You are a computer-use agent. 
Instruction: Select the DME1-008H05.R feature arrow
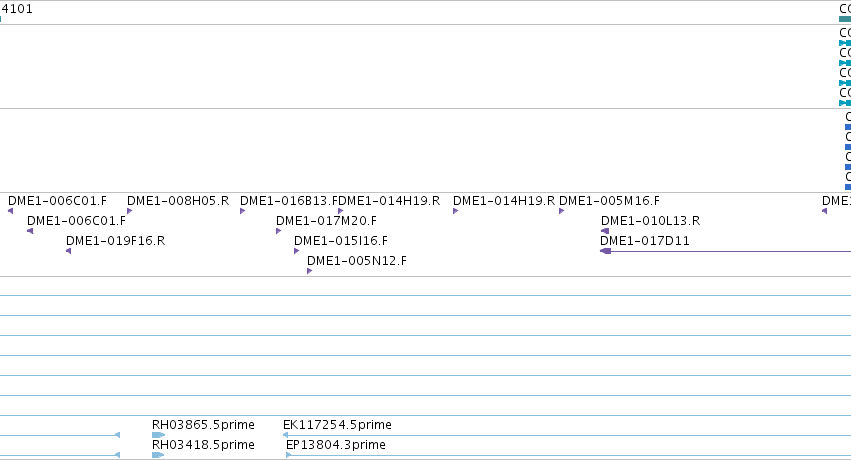(x=129, y=211)
